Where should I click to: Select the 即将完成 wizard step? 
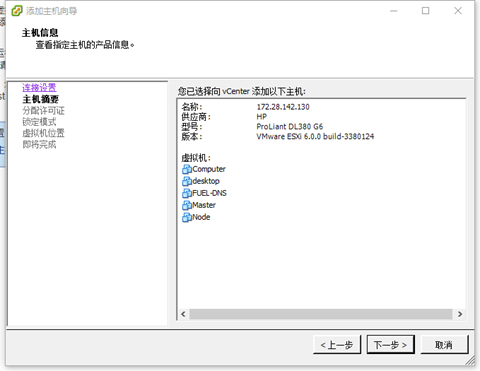click(x=39, y=144)
